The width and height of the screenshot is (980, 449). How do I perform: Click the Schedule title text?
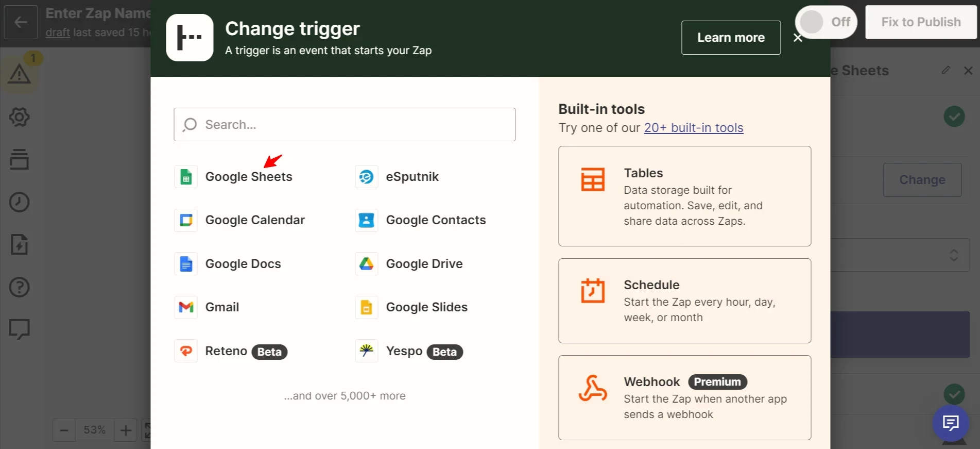[x=651, y=285]
